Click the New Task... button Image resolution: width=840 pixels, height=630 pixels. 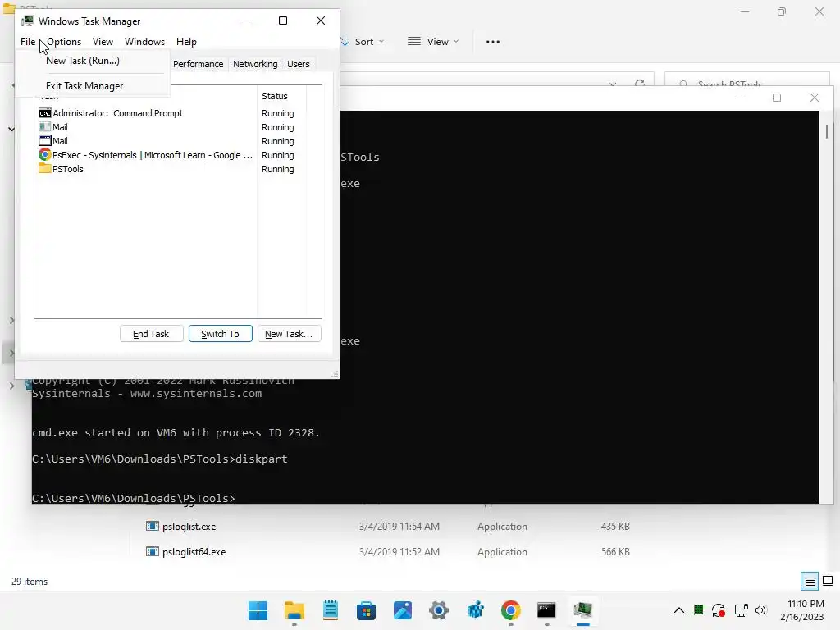[x=290, y=334]
